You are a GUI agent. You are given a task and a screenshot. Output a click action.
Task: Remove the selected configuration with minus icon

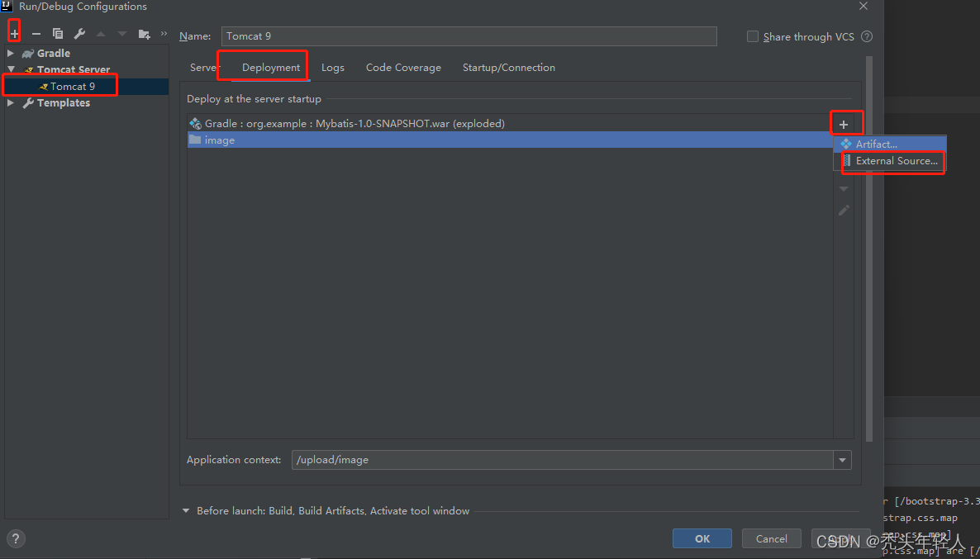coord(36,34)
